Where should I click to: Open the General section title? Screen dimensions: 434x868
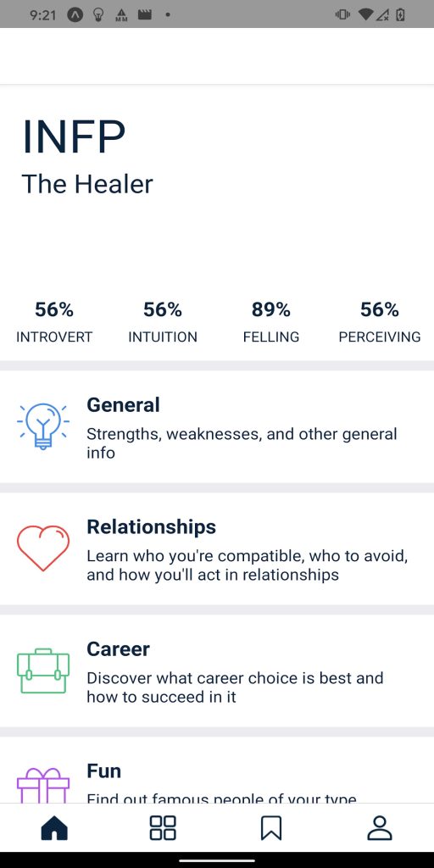tap(123, 405)
